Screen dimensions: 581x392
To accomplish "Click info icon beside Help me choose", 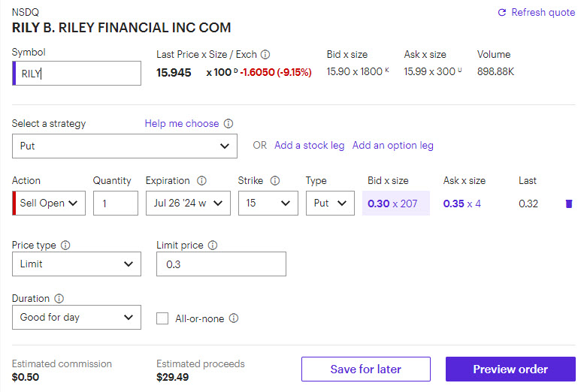I will pyautogui.click(x=228, y=124).
